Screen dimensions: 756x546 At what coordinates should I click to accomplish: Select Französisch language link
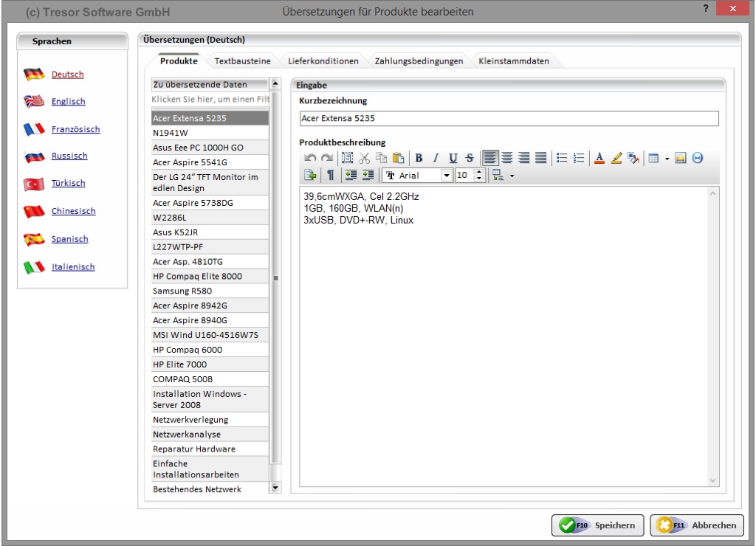point(75,129)
